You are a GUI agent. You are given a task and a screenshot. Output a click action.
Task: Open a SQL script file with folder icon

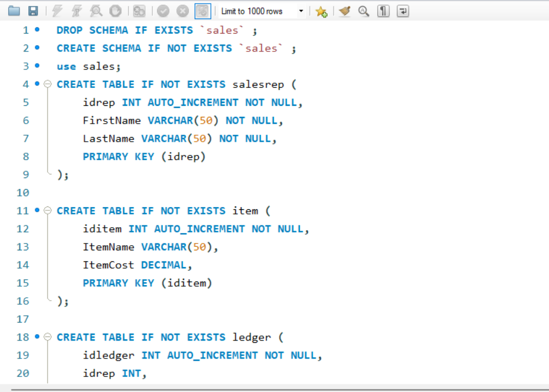[14, 11]
